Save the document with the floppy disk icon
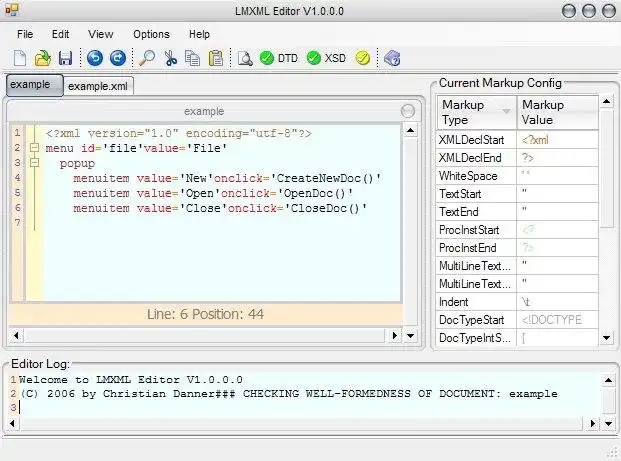The width and height of the screenshot is (621, 461). 65,58
